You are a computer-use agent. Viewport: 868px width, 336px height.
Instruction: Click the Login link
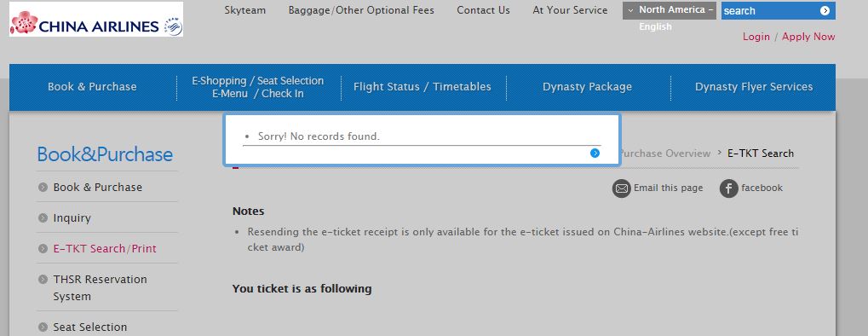click(756, 37)
